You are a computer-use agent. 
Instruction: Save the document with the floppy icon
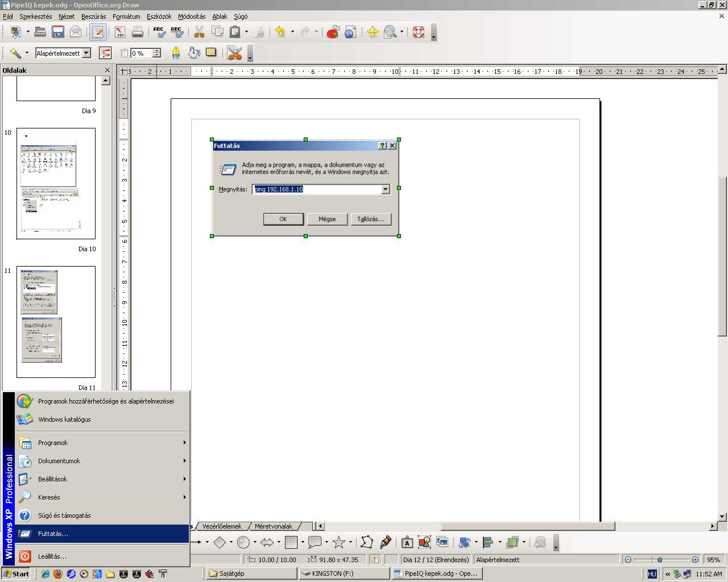[x=57, y=32]
